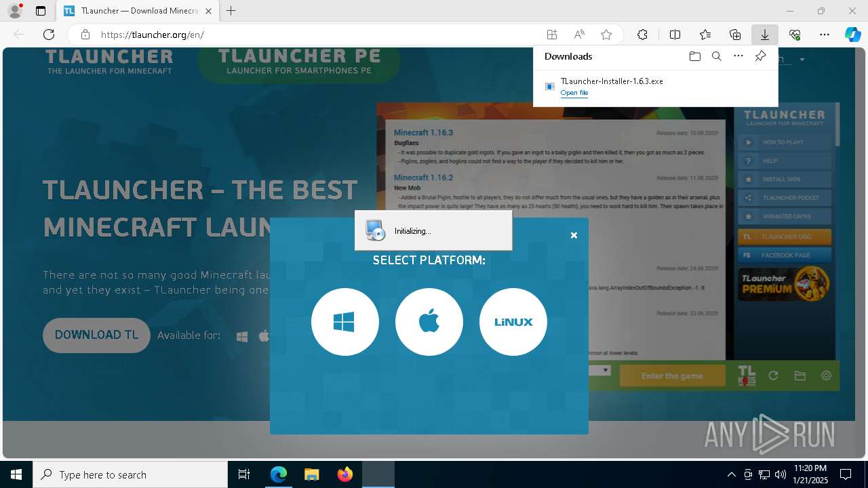The width and height of the screenshot is (868, 488).
Task: Open network status tray icon
Action: pos(764,474)
